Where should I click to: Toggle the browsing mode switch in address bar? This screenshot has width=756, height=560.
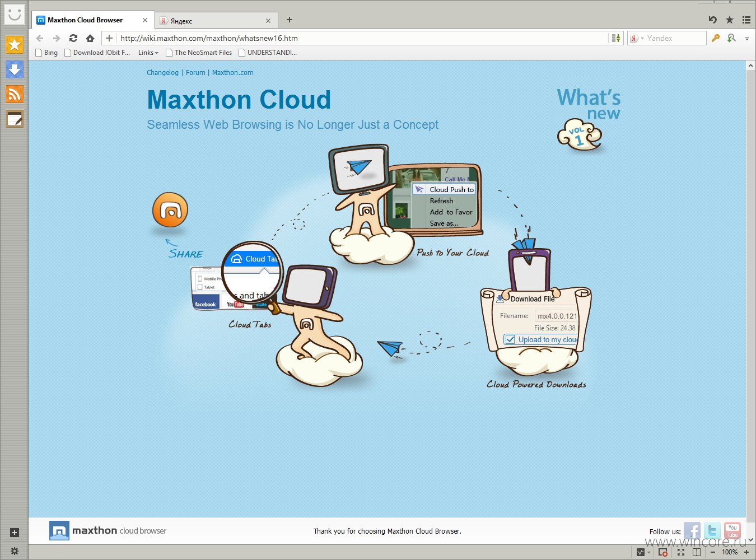tap(616, 38)
